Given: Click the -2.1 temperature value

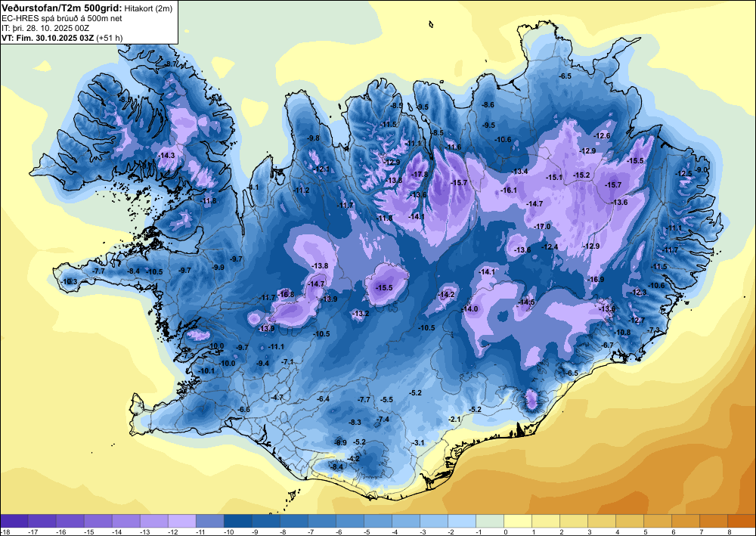Looking at the screenshot, I should pos(454,420).
